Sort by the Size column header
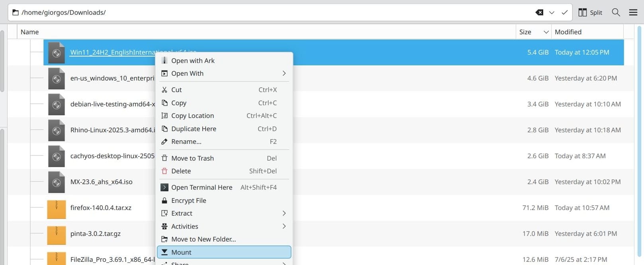644x265 pixels. [x=525, y=32]
